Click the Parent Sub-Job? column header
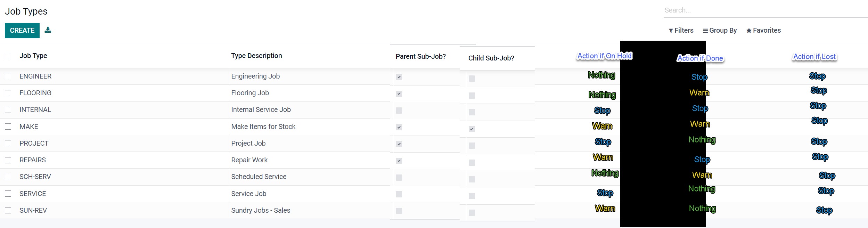Image resolution: width=868 pixels, height=228 pixels. tap(420, 56)
